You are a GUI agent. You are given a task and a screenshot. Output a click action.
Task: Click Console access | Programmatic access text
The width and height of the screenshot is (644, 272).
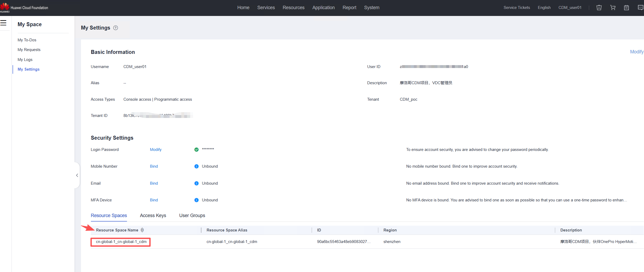[158, 99]
